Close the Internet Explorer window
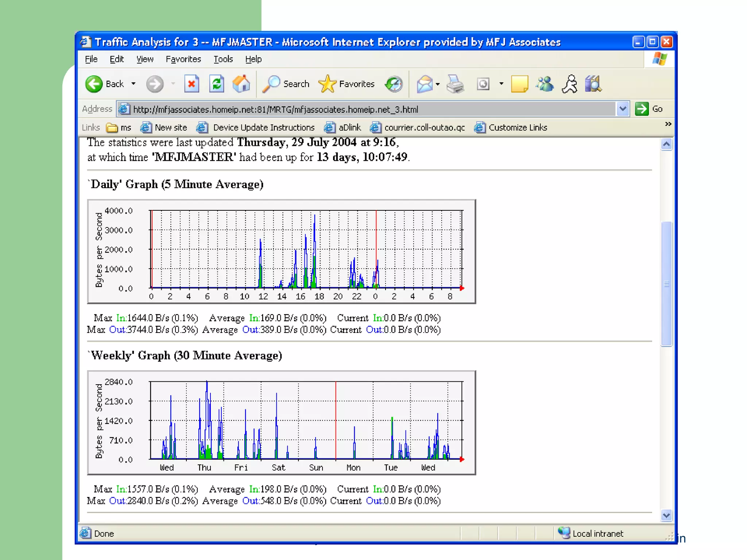This screenshot has height=560, width=747. click(666, 42)
